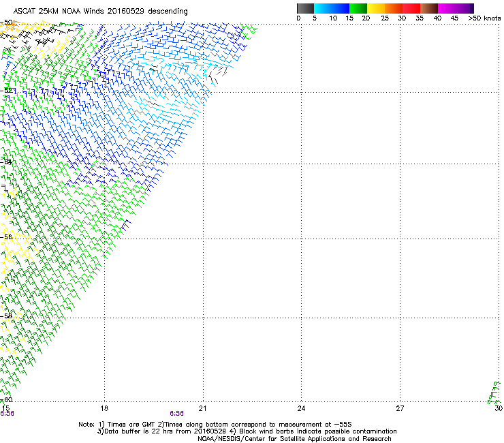The image size is (504, 443).
Task: Click the '-50' latitude axis label
Action: (6, 22)
